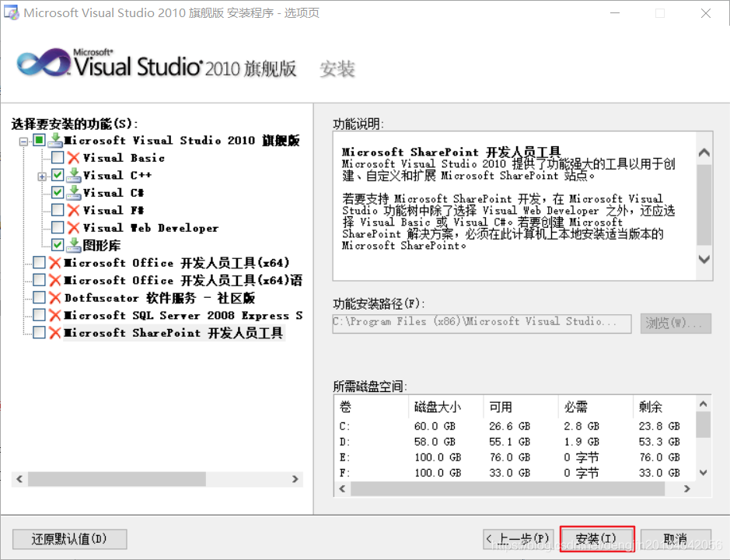Enable the Visual Web Developer checkbox
Viewport: 730px width, 560px height.
point(58,227)
